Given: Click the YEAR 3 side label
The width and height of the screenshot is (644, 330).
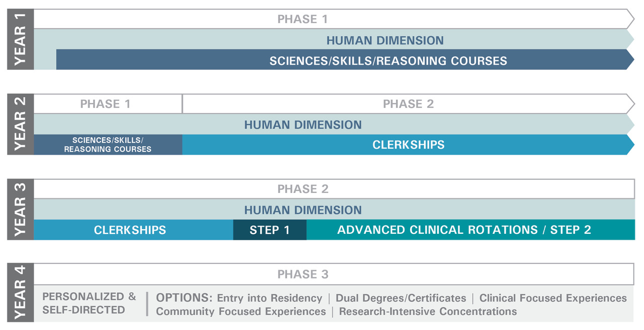Looking at the screenshot, I should point(20,209).
